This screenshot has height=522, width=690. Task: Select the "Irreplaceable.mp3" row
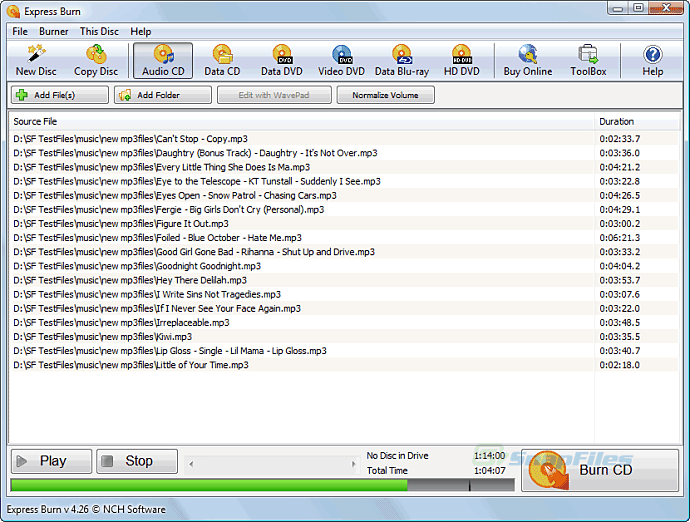(x=344, y=323)
